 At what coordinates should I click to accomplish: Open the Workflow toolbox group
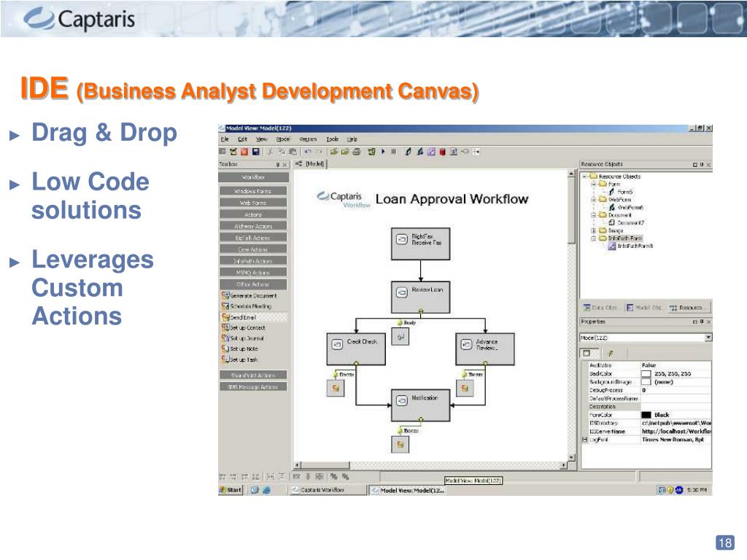(253, 177)
